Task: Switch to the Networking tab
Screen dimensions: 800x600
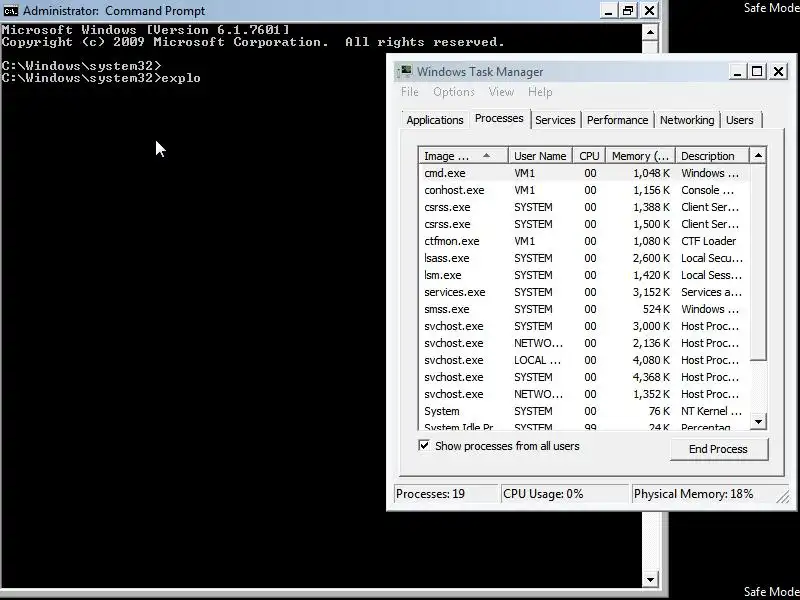Action: 687,120
